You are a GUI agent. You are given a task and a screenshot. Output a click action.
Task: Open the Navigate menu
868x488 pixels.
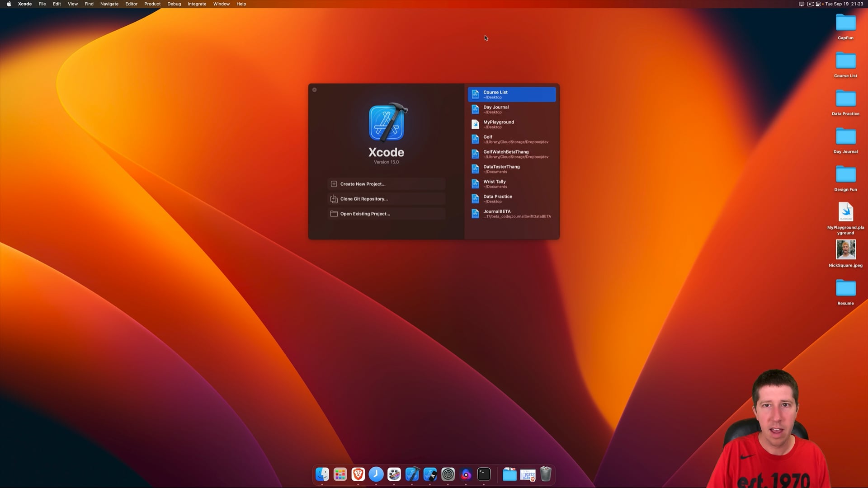[109, 4]
